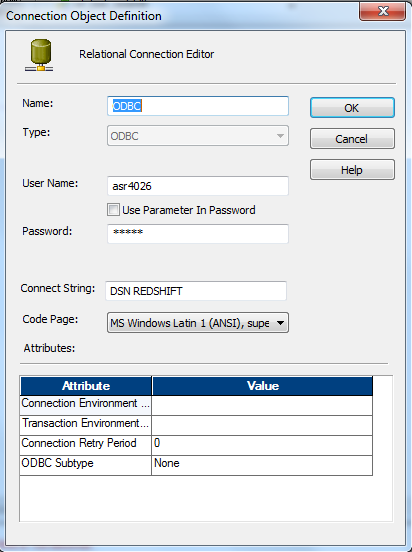Click the Value column header
Screen dimensions: 412x552
(262, 386)
